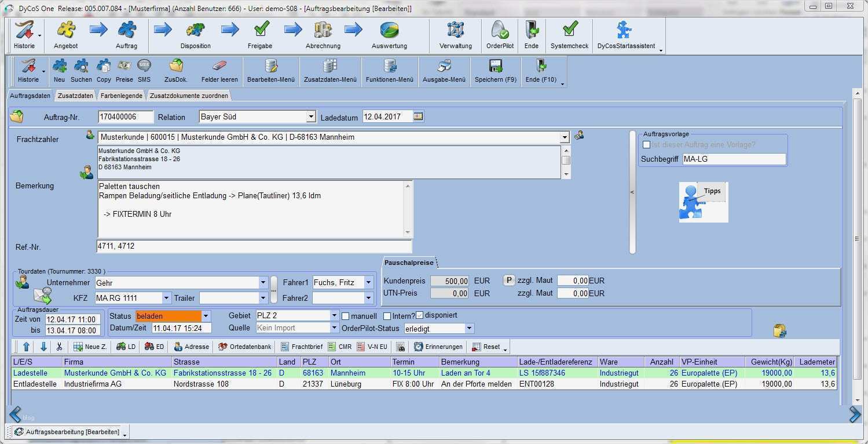Switch to the Zusatzdaten tab
This screenshot has height=444, width=868.
tap(75, 96)
